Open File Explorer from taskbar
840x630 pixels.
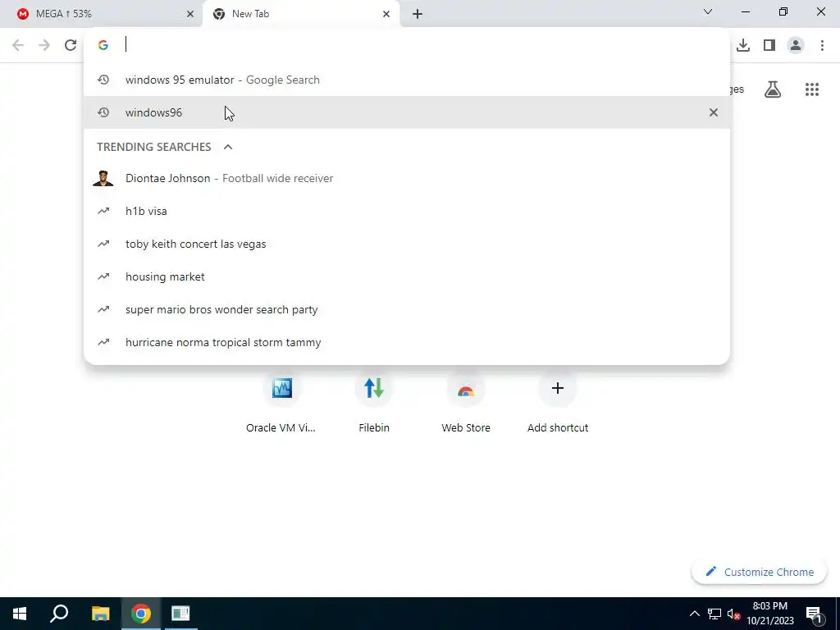click(x=100, y=614)
